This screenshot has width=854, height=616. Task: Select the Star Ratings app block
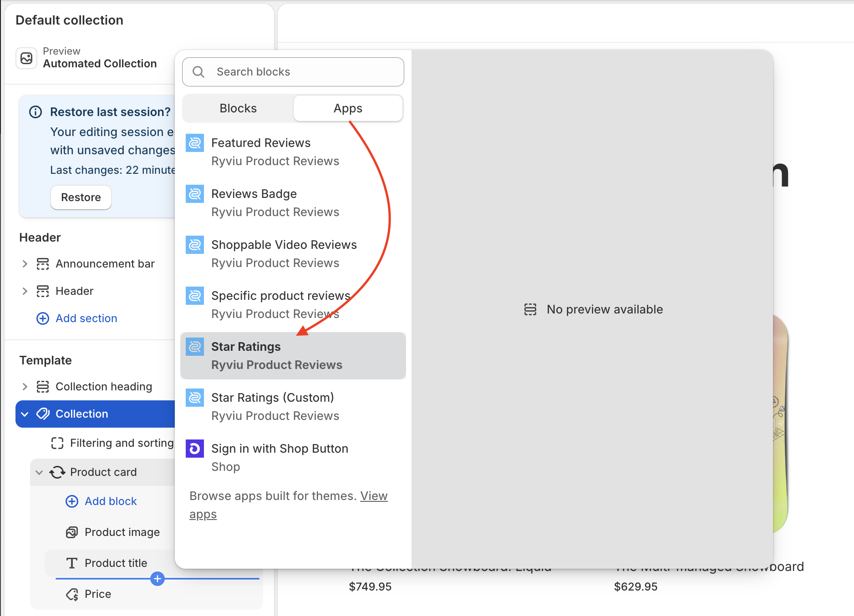(x=293, y=356)
